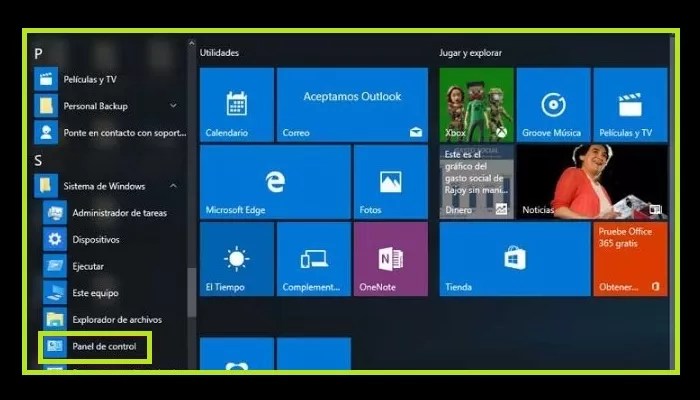The height and width of the screenshot is (400, 700).
Task: Open the Fotos tile
Action: coord(390,182)
